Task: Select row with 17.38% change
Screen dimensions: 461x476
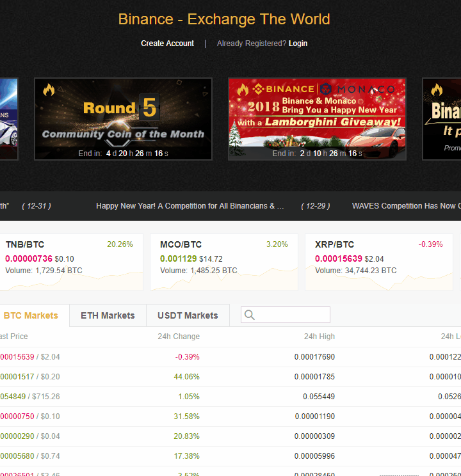Action: (x=230, y=456)
